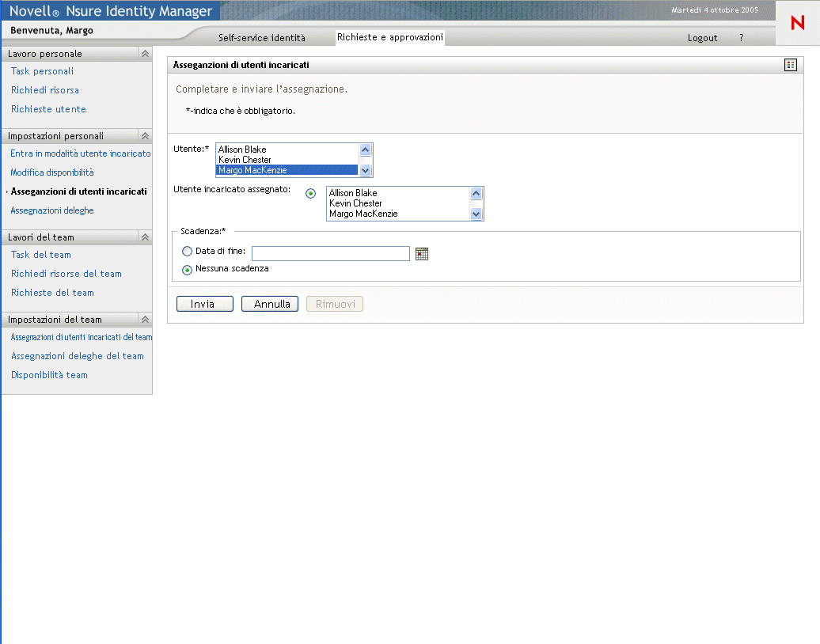Image resolution: width=820 pixels, height=644 pixels.
Task: Open Entra in modalità utente incaricato
Action: coord(81,153)
